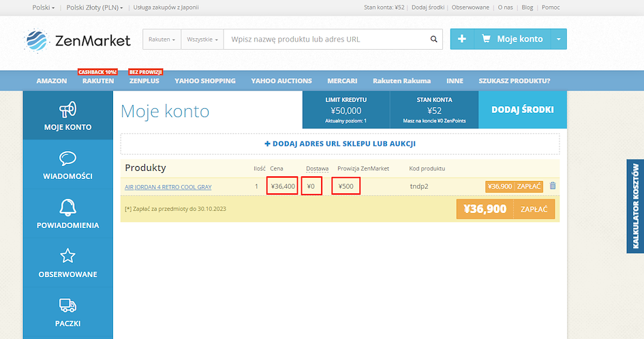Image resolution: width=644 pixels, height=339 pixels.
Task: Open Paczki truck icon
Action: click(67, 306)
